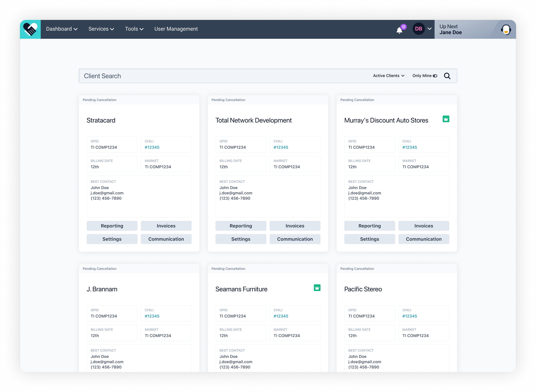Expand the Active Clients filter dropdown

388,76
